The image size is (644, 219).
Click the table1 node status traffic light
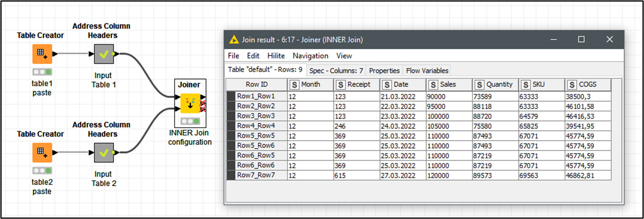(x=42, y=72)
